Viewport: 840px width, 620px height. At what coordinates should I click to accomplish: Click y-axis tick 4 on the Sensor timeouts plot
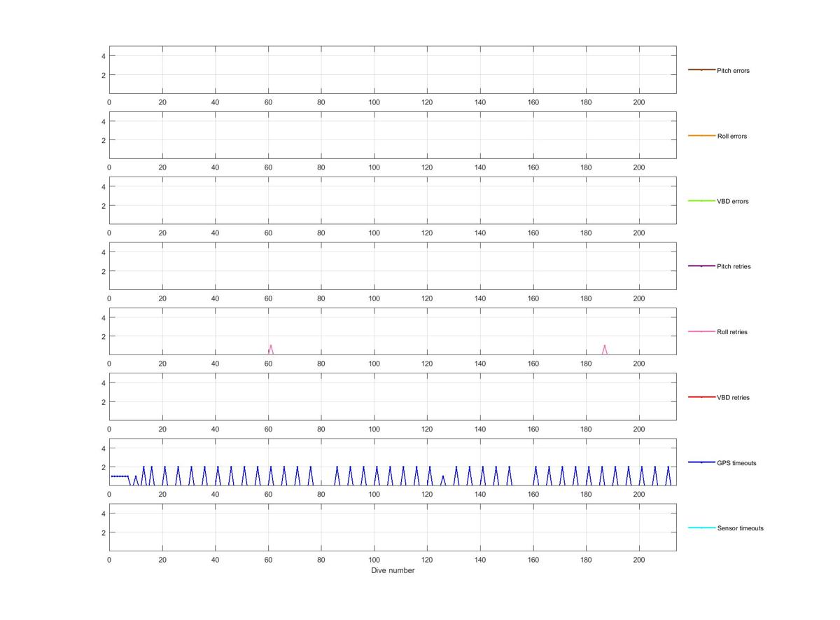click(103, 514)
